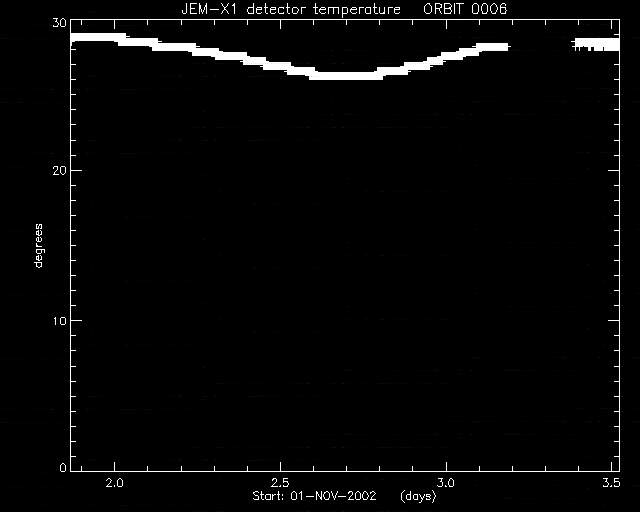Click the y-axis label 'degrees'
The width and height of the screenshot is (640, 512).
pos(38,245)
